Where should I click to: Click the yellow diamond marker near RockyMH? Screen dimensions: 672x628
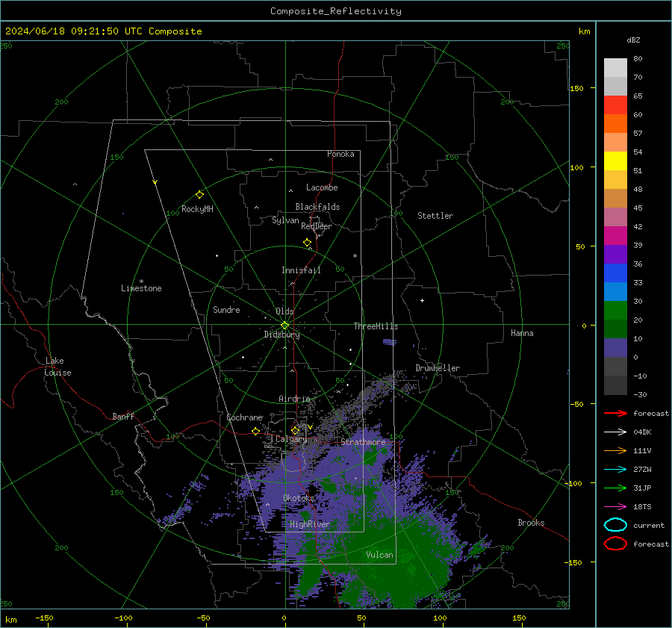click(199, 195)
